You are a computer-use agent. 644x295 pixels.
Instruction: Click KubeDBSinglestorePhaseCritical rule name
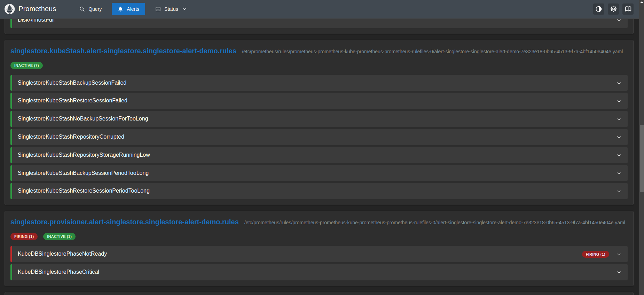pyautogui.click(x=58, y=272)
